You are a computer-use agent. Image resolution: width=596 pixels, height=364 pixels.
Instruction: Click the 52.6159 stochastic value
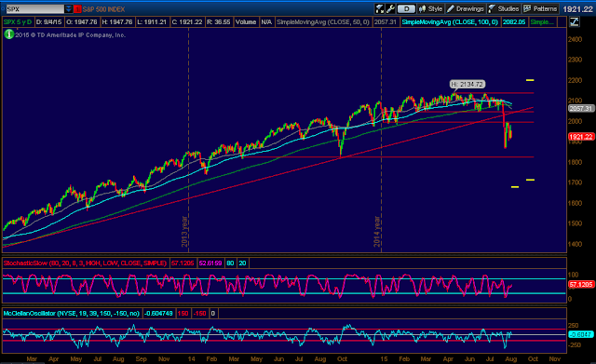click(210, 263)
